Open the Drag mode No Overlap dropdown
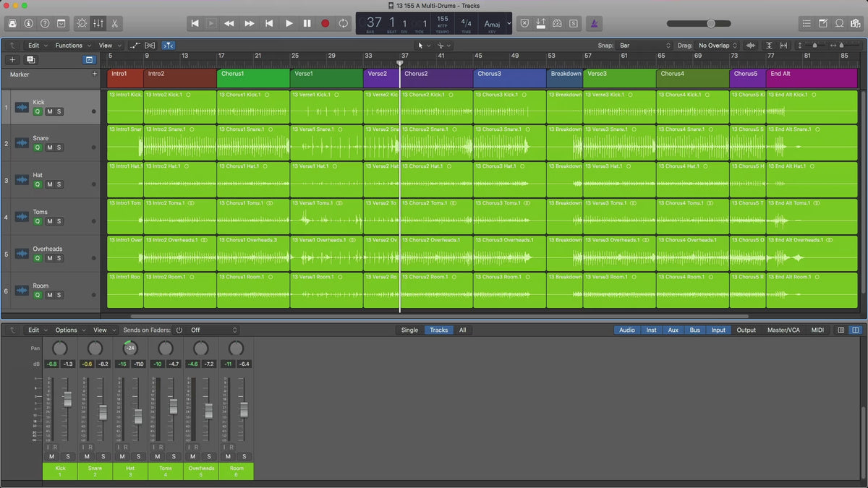This screenshot has width=868, height=488. tap(718, 46)
